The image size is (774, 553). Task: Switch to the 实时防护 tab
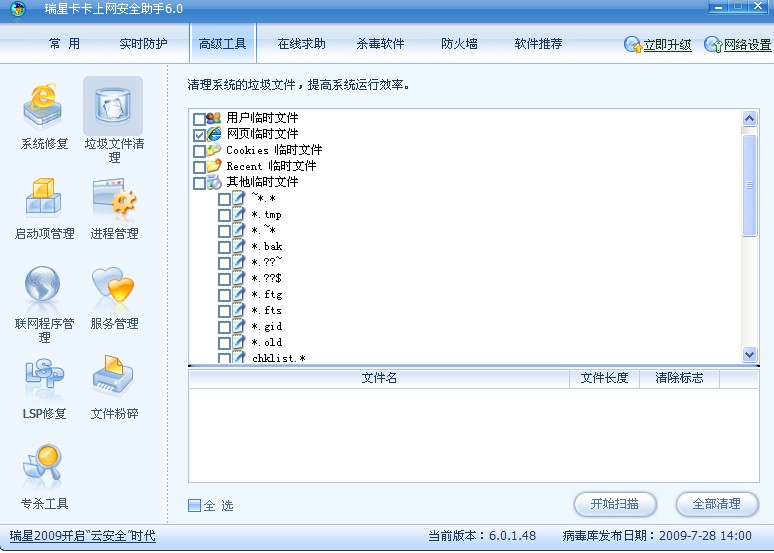coord(143,43)
